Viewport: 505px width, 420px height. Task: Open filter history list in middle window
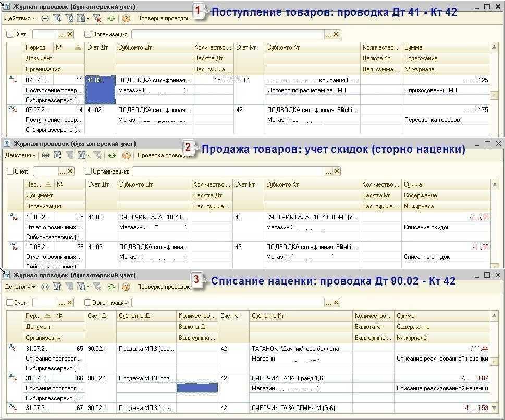83,155
